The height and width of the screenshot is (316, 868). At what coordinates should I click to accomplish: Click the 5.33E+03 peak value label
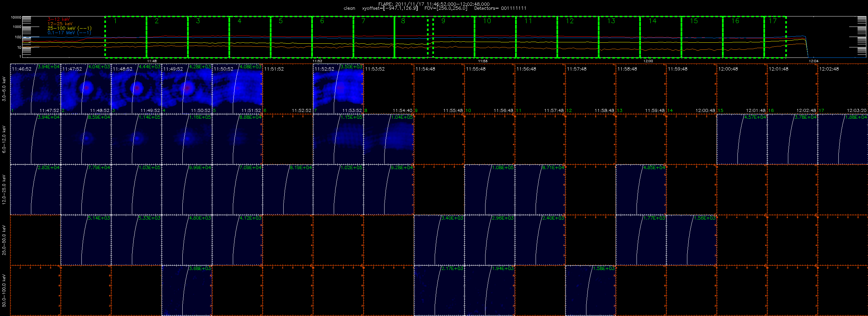click(150, 218)
